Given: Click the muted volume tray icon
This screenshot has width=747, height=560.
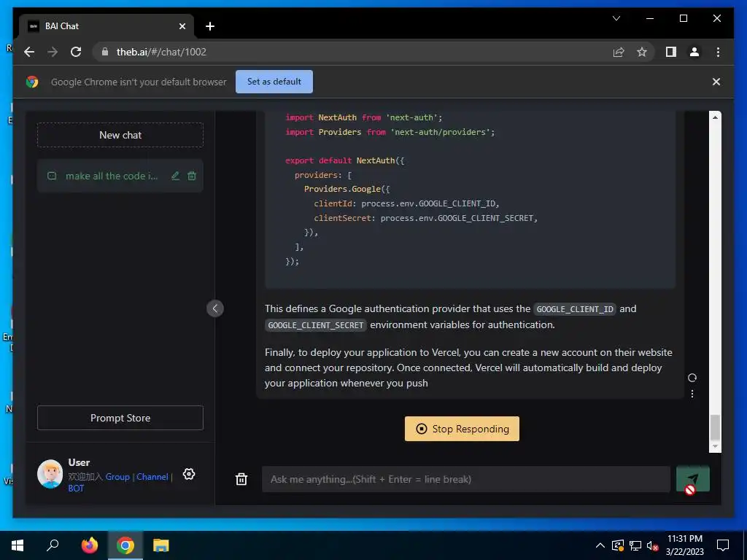Looking at the screenshot, I should point(652,545).
